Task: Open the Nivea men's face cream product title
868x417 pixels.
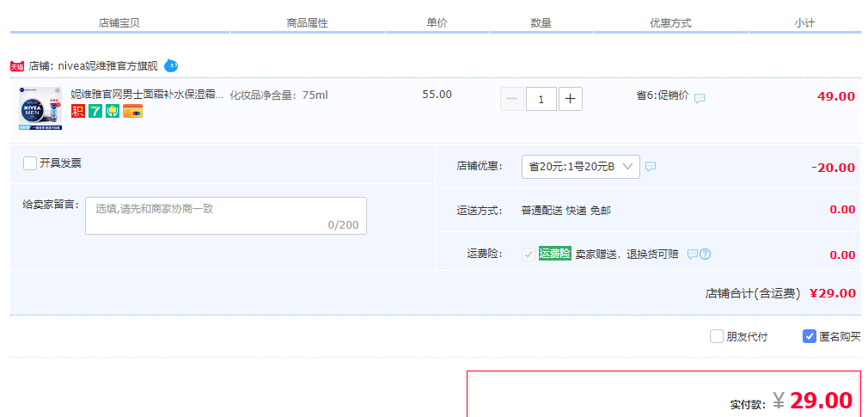Action: pos(147,94)
